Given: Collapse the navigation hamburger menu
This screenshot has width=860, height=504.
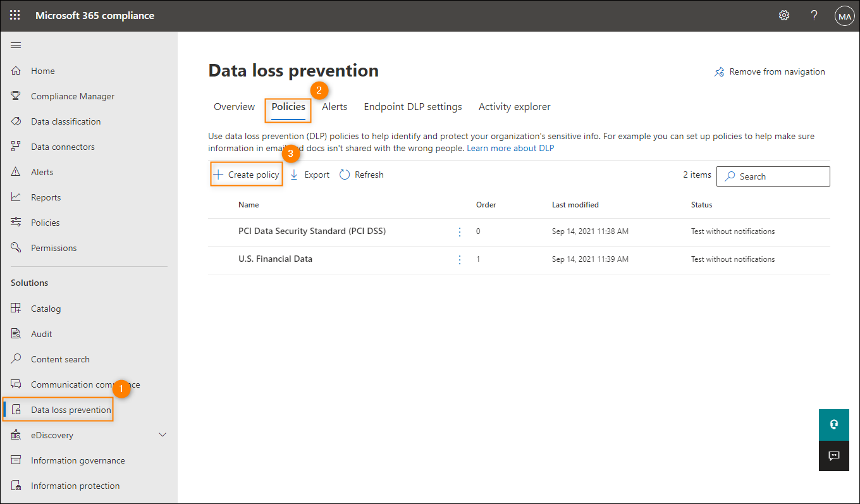Looking at the screenshot, I should pyautogui.click(x=16, y=45).
